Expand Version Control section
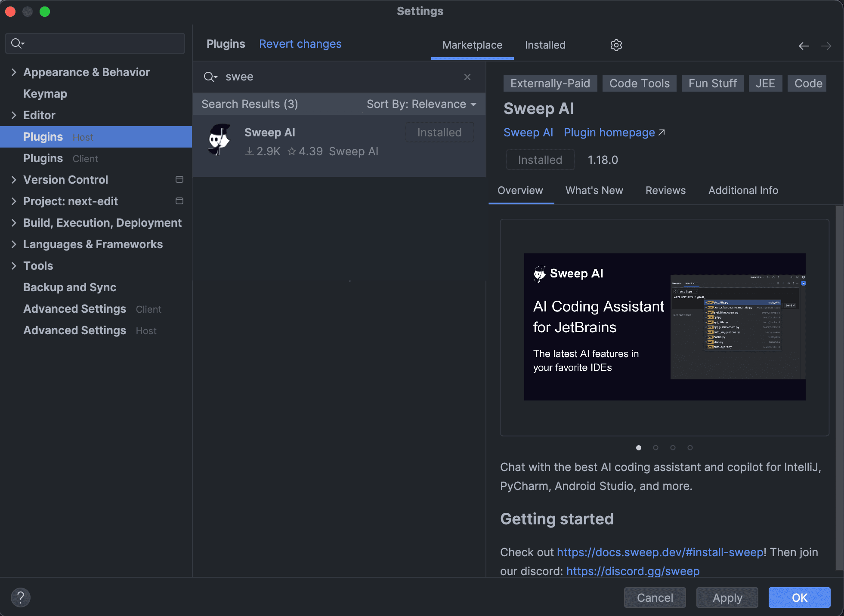844x616 pixels. 14,180
